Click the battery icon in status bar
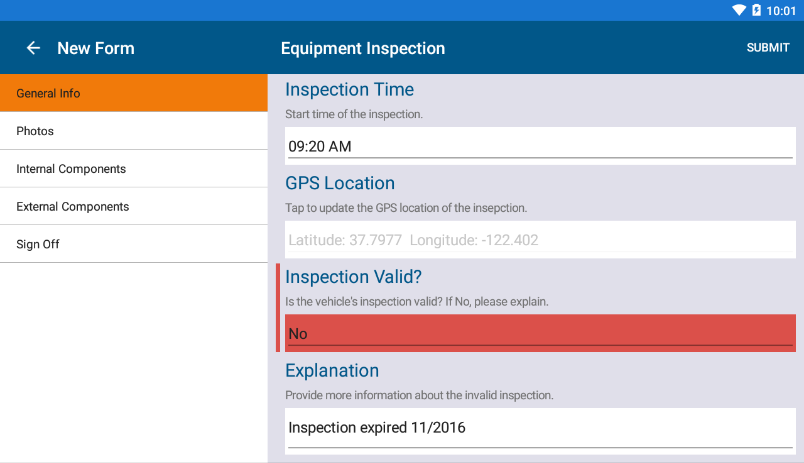This screenshot has height=463, width=804. point(756,10)
